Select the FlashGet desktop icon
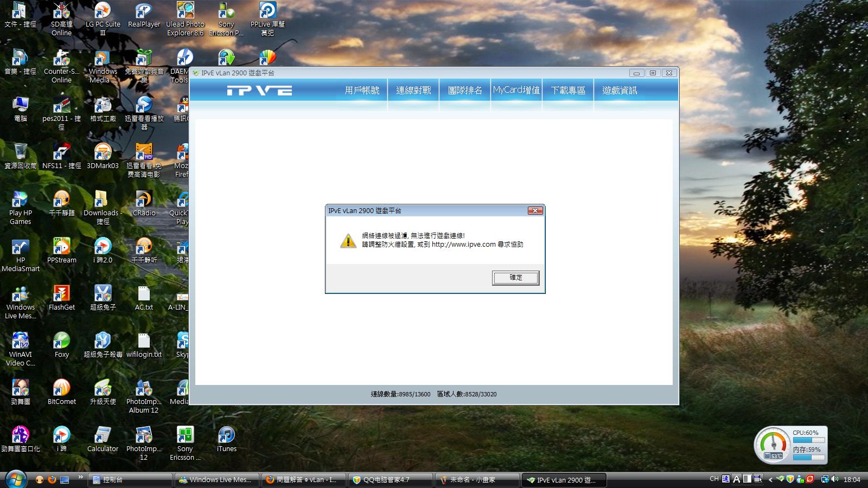This screenshot has height=488, width=868. 61,298
